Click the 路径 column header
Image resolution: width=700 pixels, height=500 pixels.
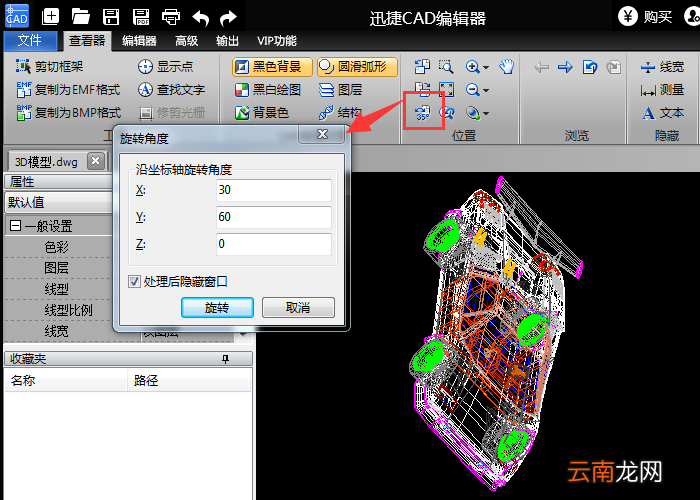(x=189, y=380)
